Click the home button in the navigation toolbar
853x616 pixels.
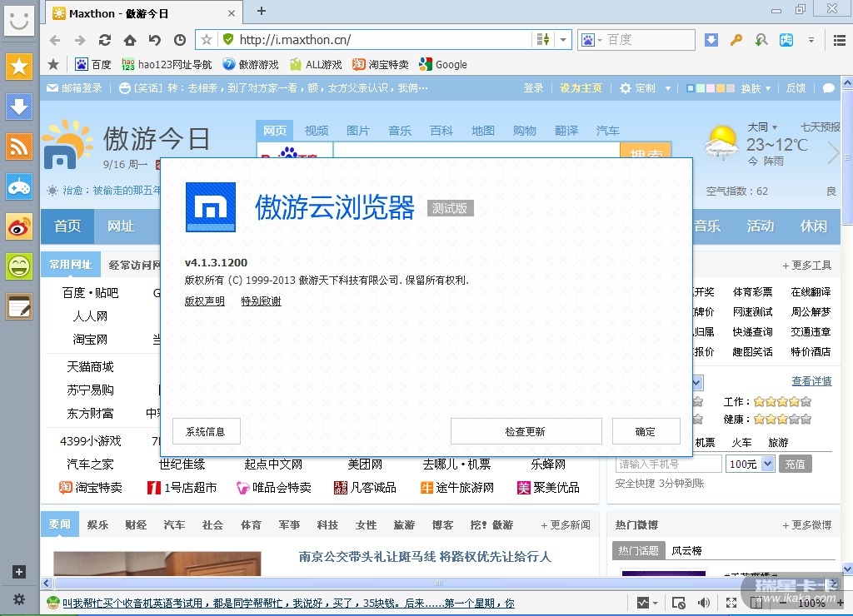tap(130, 40)
